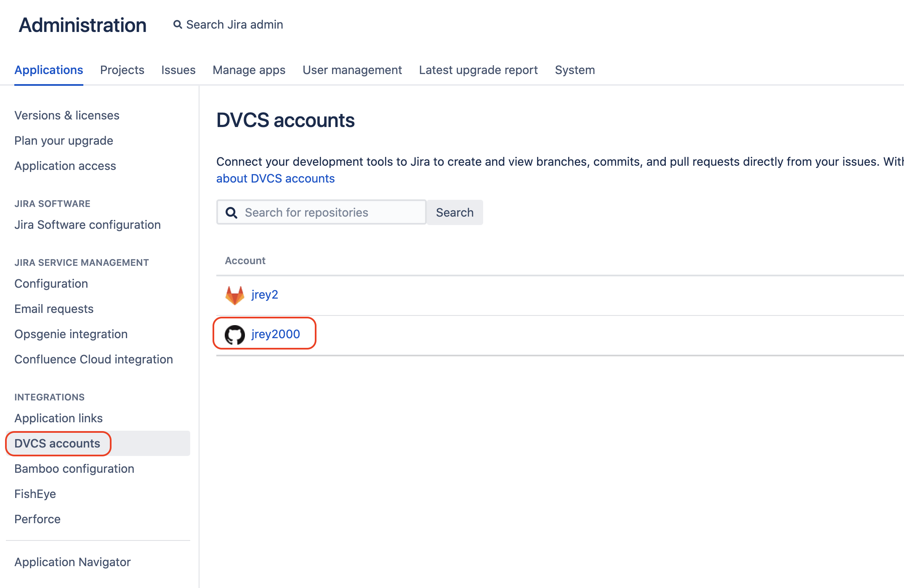Click the Account column header
Image resolution: width=904 pixels, height=588 pixels.
click(245, 261)
